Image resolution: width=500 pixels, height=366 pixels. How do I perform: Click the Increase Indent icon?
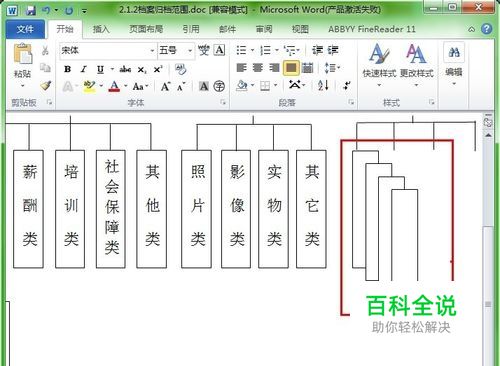point(333,50)
